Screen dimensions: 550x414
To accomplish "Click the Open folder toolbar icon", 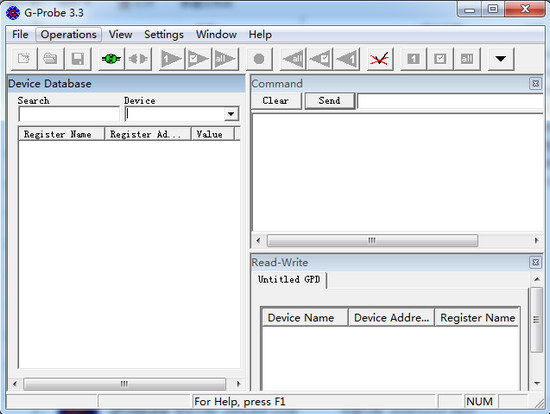I will (51, 59).
